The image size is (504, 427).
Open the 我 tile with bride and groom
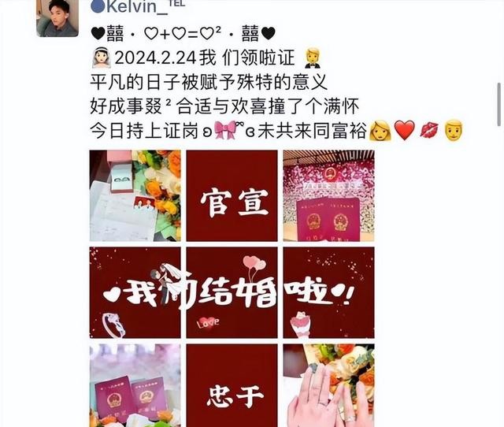tap(135, 292)
